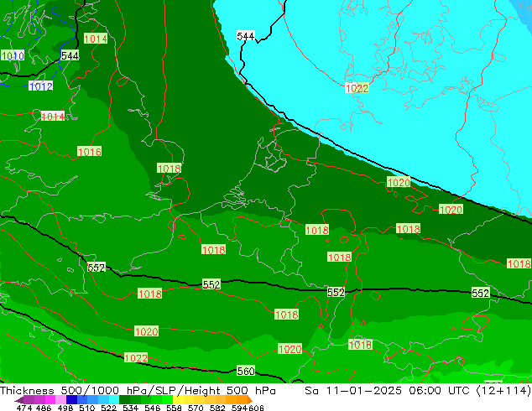532x411 pixels.
Task: Click the blue 1012 pressure label
Action: point(41,86)
